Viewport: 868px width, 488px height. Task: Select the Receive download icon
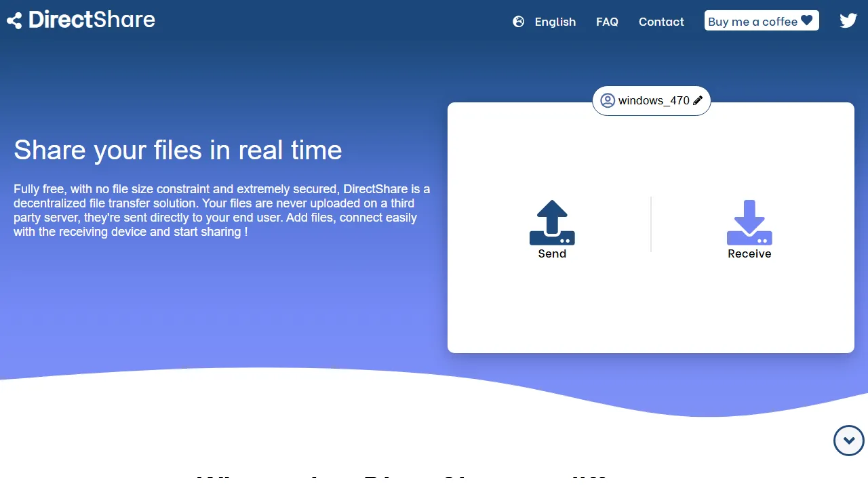click(749, 220)
